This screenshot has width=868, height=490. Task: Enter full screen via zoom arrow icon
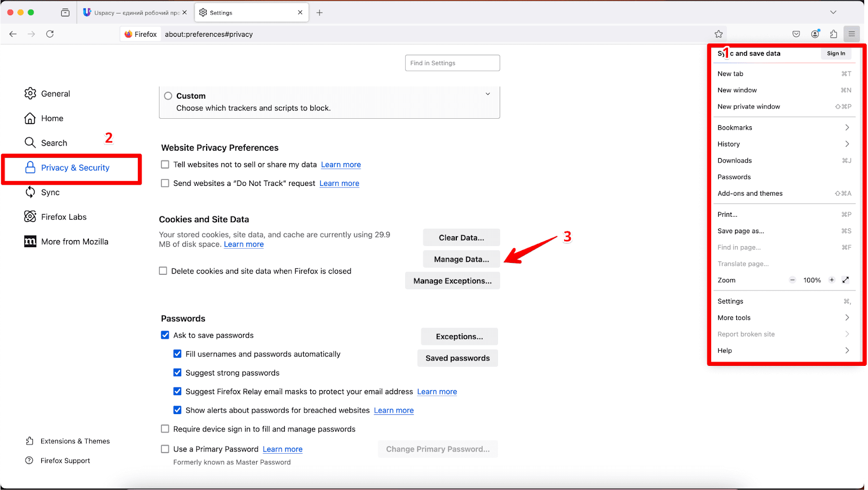coord(845,280)
